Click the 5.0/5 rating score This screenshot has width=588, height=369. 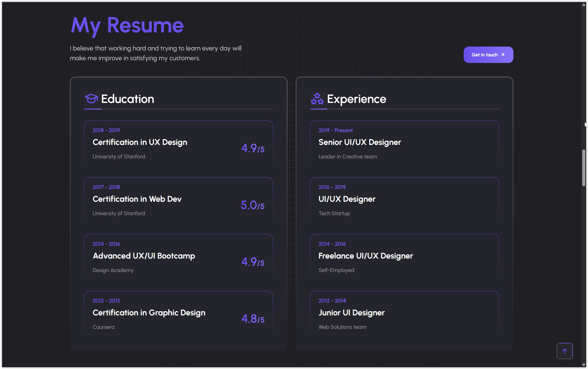(x=252, y=205)
